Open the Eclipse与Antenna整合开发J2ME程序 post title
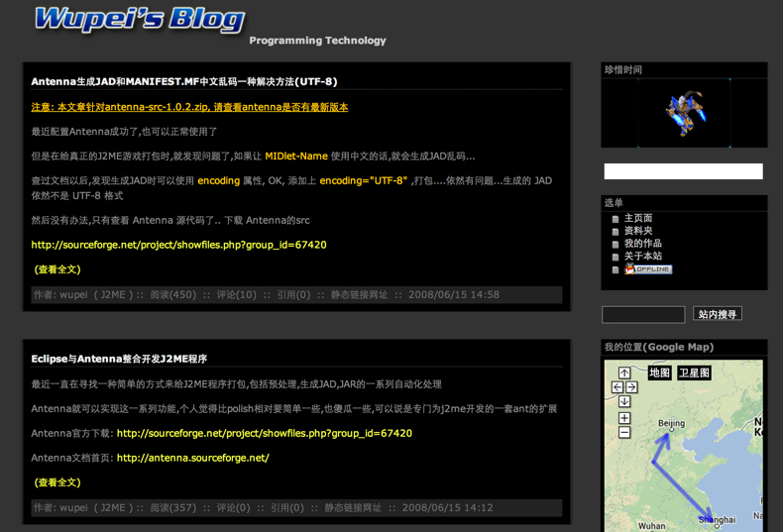Image resolution: width=783 pixels, height=532 pixels. point(119,359)
